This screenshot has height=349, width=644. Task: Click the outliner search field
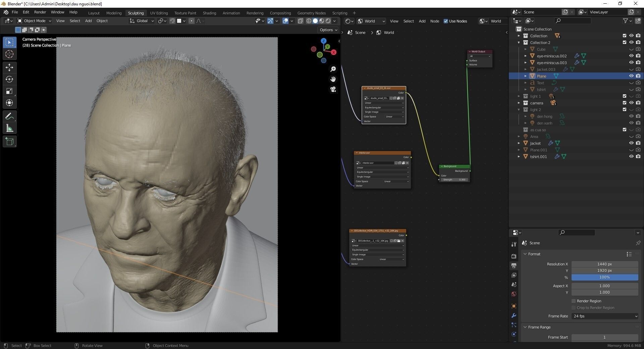[573, 21]
